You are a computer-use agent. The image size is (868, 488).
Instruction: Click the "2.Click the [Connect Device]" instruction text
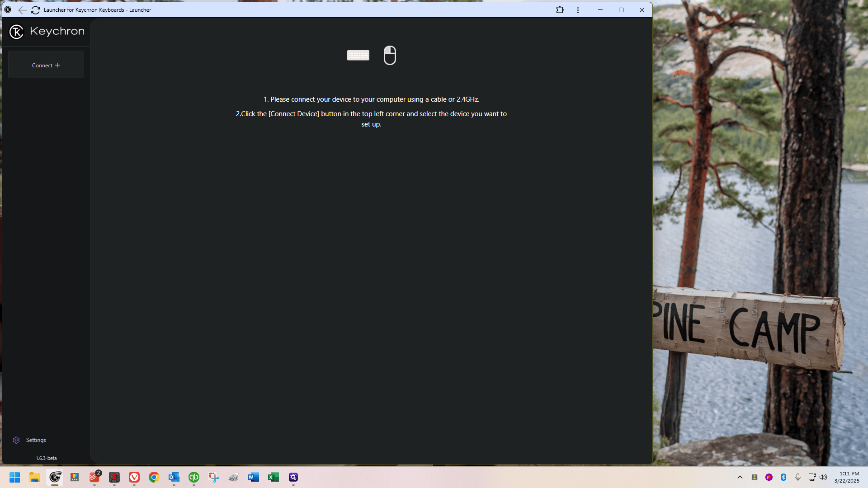click(371, 119)
